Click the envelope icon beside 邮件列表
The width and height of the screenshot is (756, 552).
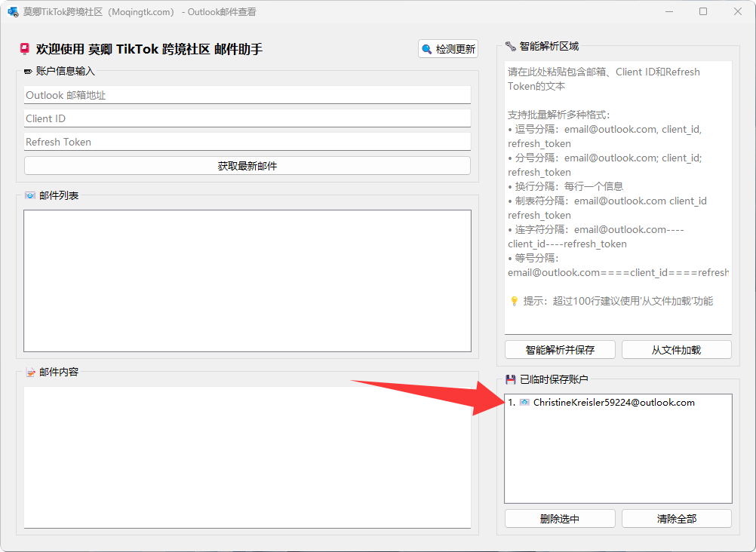[x=29, y=196]
